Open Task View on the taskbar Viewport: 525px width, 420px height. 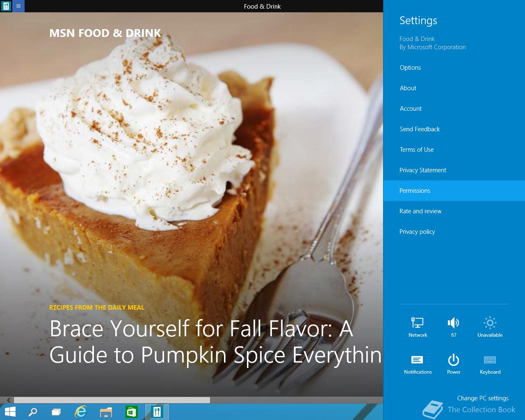point(56,412)
